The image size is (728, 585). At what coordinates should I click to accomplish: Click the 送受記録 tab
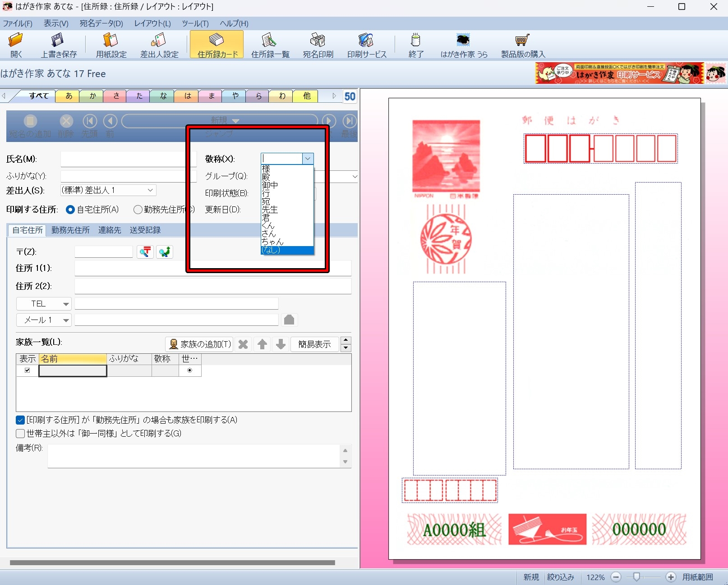(x=145, y=230)
